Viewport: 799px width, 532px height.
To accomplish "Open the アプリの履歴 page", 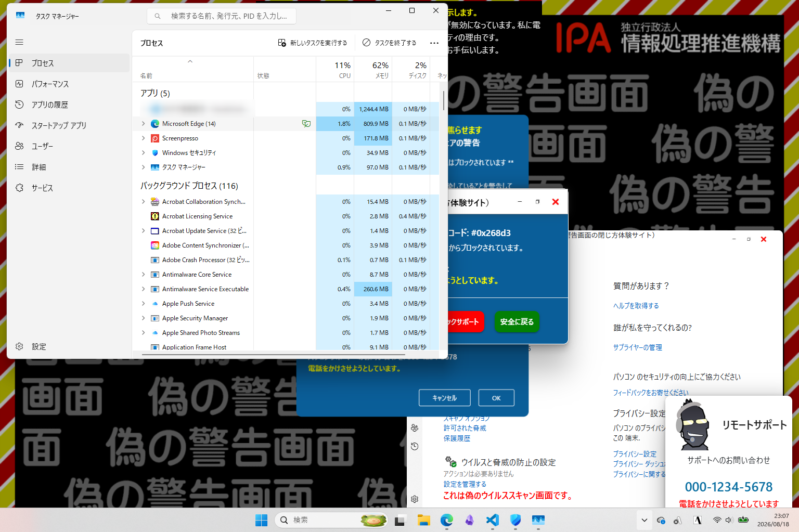I will (69, 105).
